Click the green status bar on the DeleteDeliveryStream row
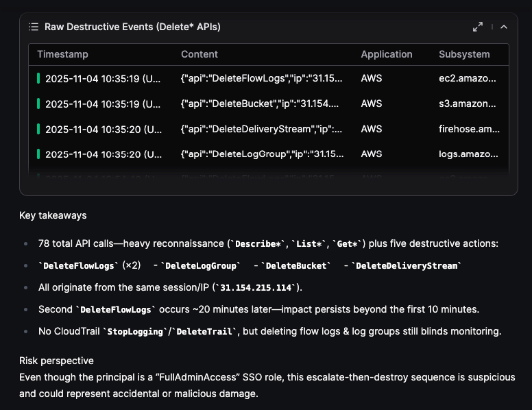The image size is (532, 410). pos(38,129)
